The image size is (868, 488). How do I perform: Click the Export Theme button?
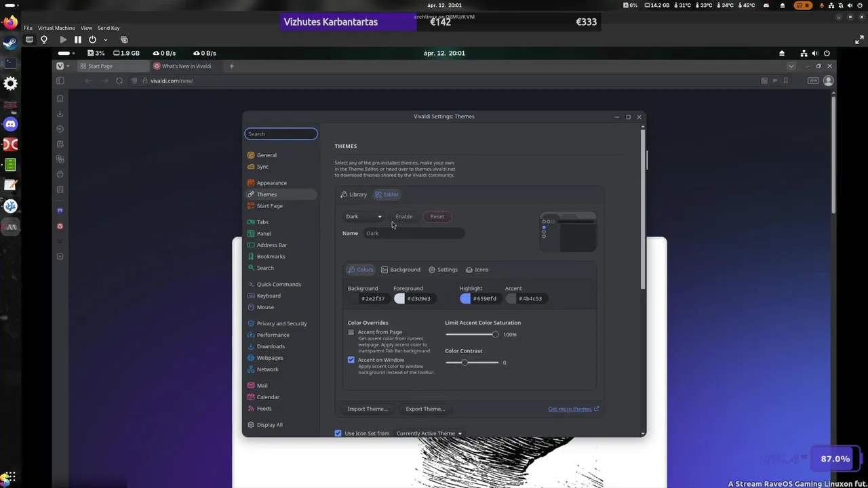point(425,409)
